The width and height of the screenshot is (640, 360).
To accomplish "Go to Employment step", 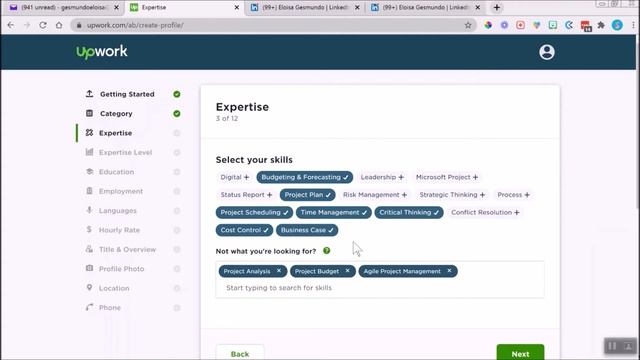I will point(121,191).
